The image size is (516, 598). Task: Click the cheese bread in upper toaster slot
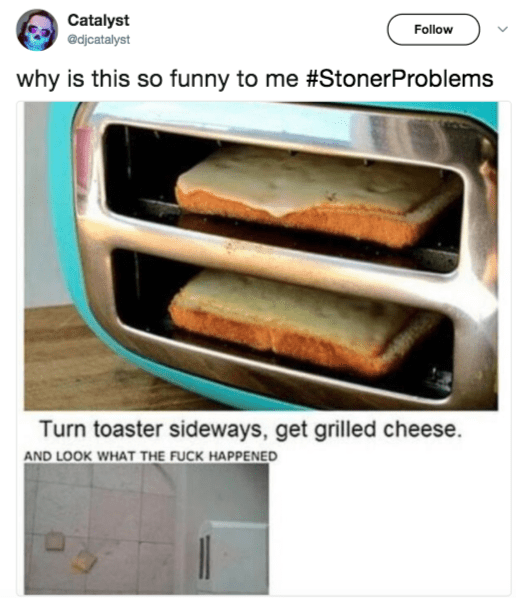pyautogui.click(x=317, y=195)
